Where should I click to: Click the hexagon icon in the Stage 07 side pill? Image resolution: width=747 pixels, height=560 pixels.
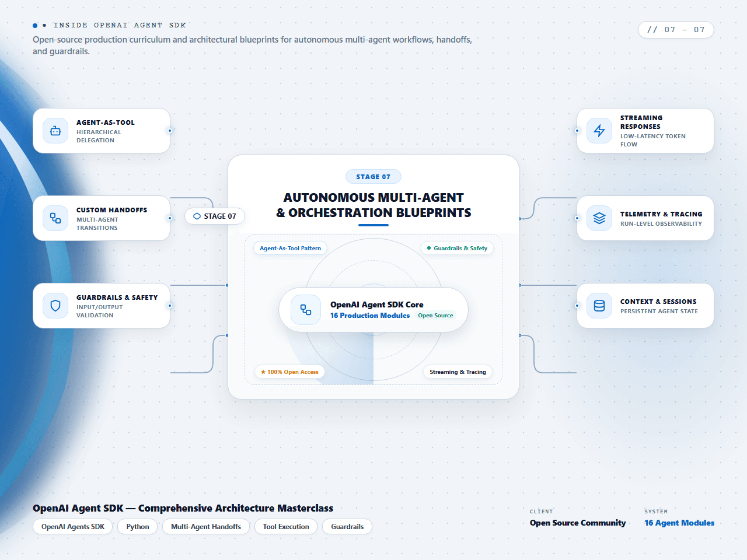[x=197, y=216]
